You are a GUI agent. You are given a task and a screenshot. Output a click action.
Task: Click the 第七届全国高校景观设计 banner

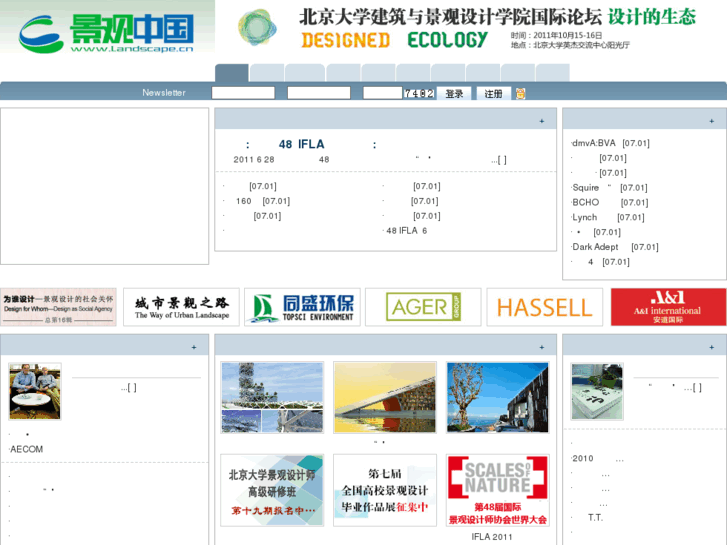pyautogui.click(x=385, y=490)
